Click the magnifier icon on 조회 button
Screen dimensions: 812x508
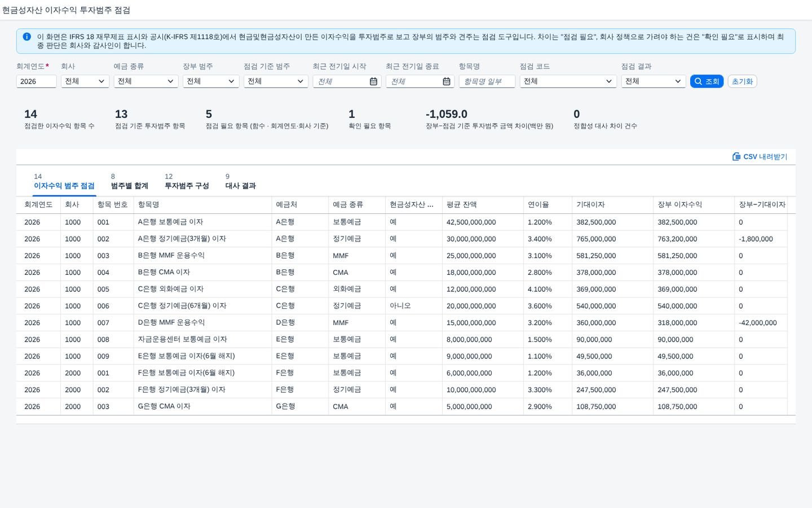pos(698,81)
